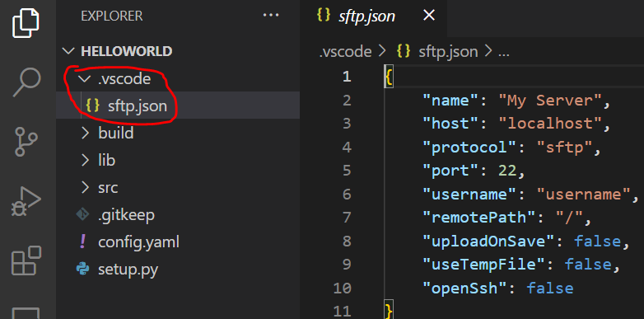This screenshot has width=644, height=319.
Task: Open the .gitkeep file
Action: point(126,215)
